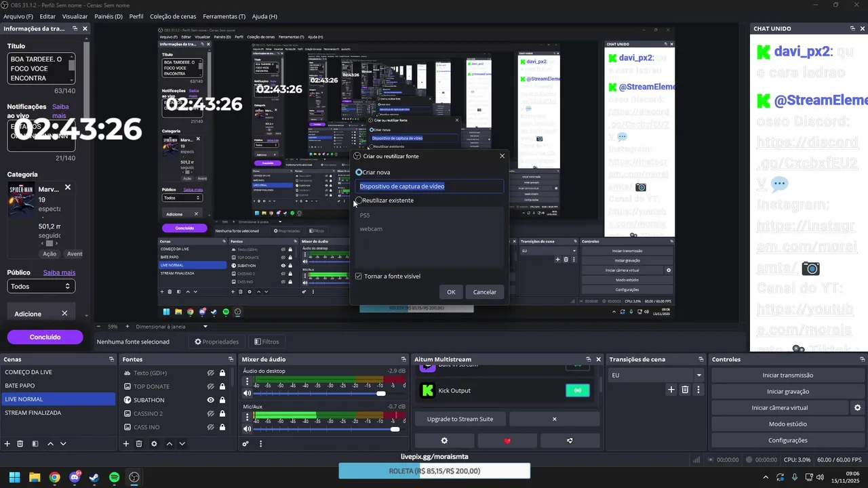Mute Áudio do desktop speaker icon
The height and width of the screenshot is (488, 868).
pos(247,393)
